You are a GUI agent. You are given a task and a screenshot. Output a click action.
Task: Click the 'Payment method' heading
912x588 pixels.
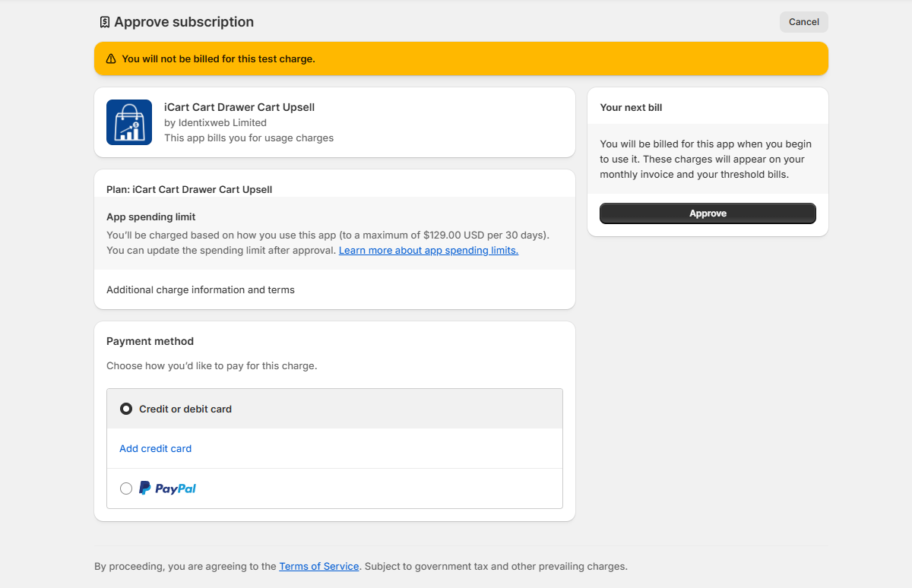[x=150, y=341]
